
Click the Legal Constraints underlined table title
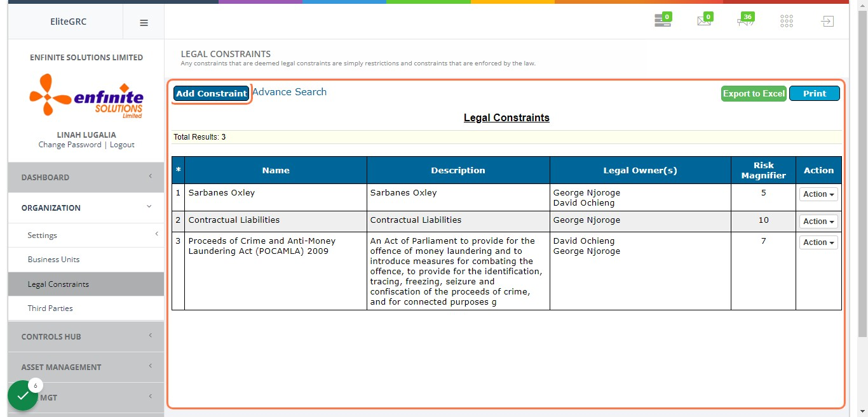point(506,117)
